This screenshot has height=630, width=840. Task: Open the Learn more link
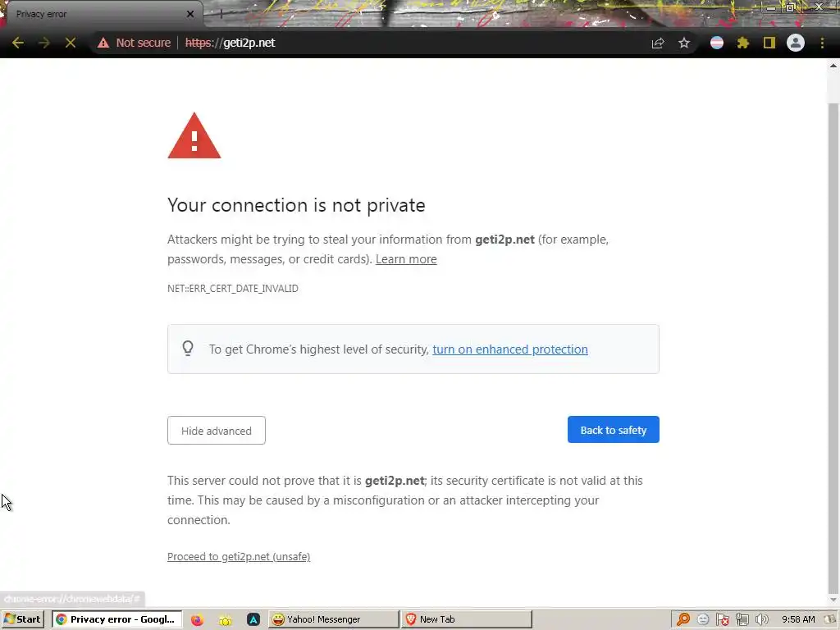pos(406,259)
